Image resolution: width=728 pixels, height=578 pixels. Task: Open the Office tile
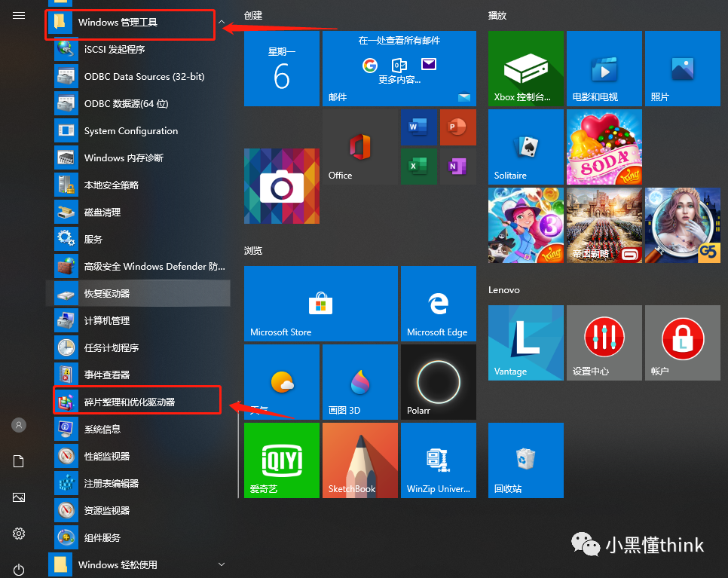coord(359,147)
